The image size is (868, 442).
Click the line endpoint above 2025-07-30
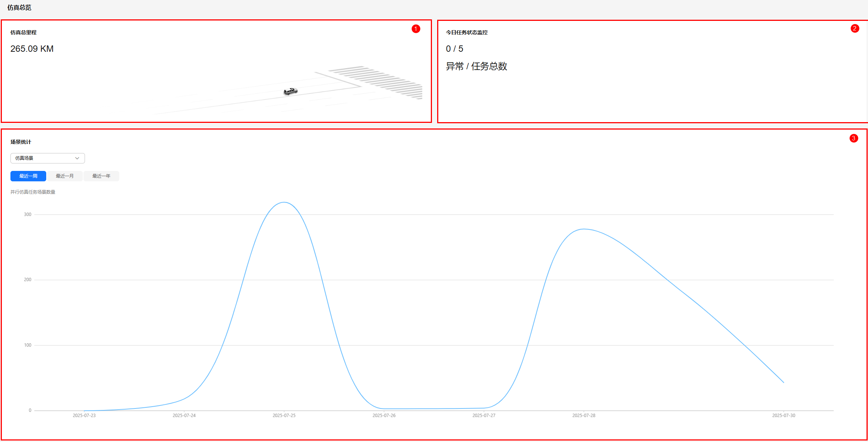click(783, 382)
